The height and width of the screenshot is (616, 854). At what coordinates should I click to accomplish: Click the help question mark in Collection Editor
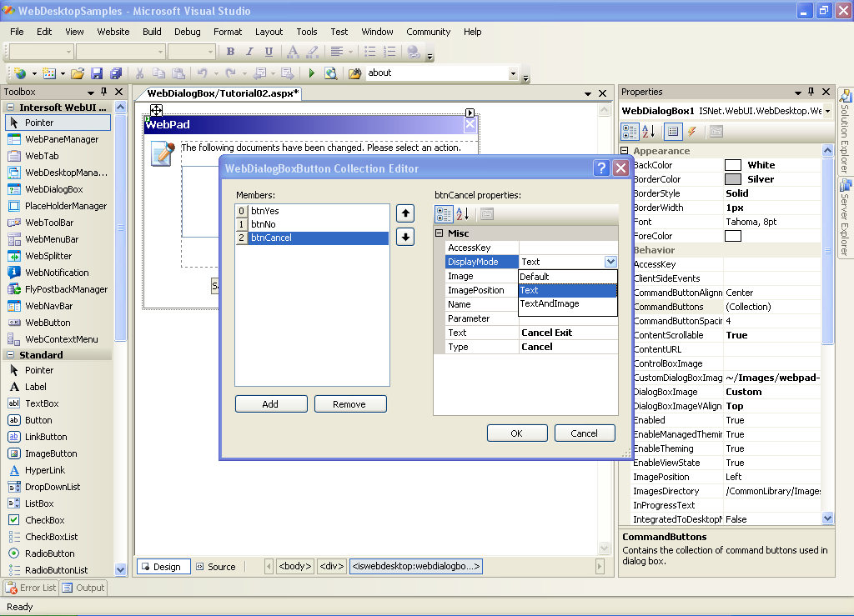(601, 168)
